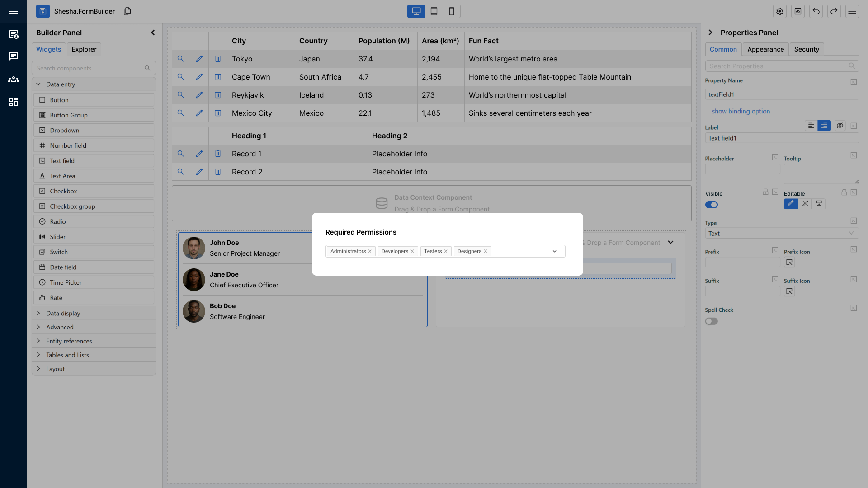Edit the Cape Town row with the pencil icon

[x=199, y=77]
